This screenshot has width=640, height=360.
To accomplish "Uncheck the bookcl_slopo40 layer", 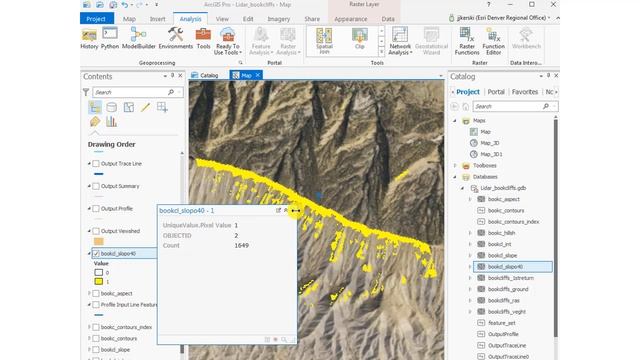I will 96,253.
